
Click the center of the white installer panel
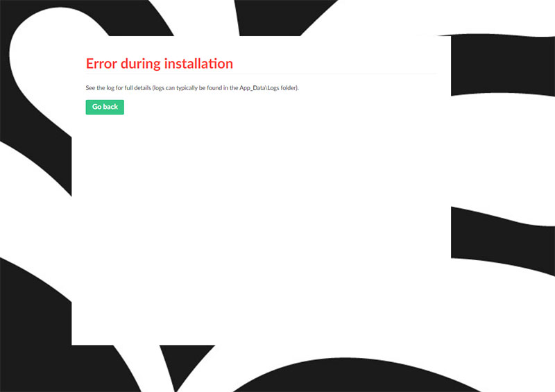(x=261, y=191)
